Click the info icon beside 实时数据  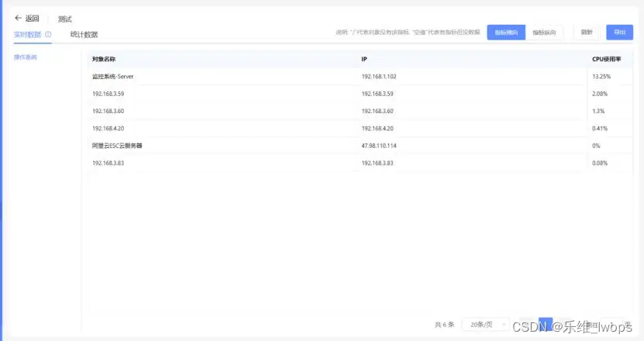click(x=48, y=35)
